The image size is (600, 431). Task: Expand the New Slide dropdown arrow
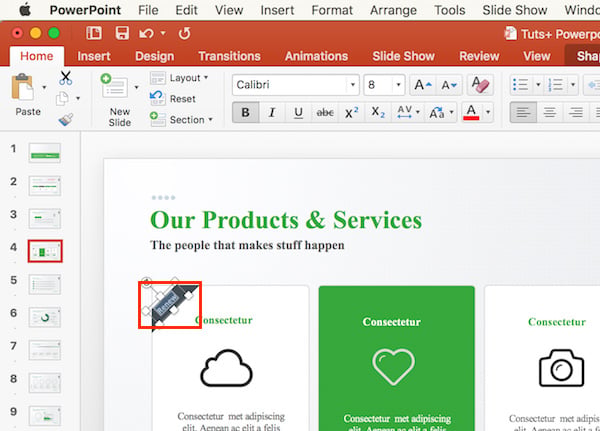pos(136,87)
